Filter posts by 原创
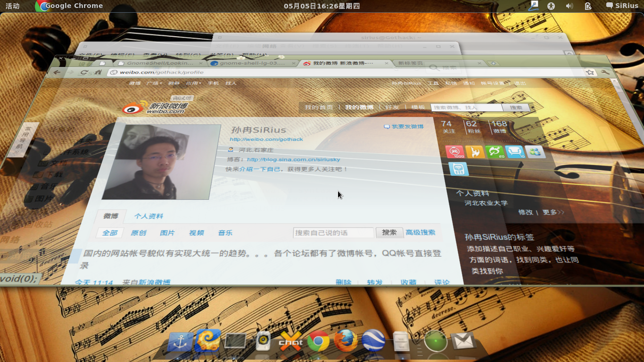This screenshot has height=362, width=644. pos(139,233)
